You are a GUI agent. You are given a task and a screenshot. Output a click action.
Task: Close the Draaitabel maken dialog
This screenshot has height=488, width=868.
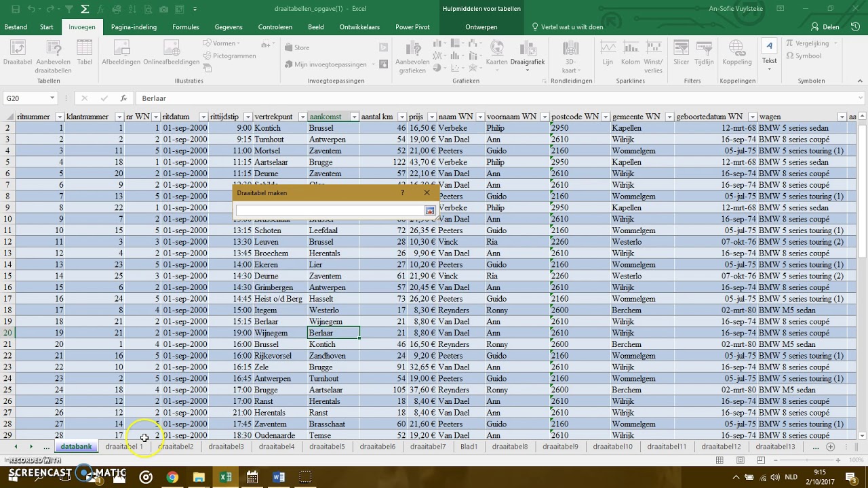tap(427, 192)
